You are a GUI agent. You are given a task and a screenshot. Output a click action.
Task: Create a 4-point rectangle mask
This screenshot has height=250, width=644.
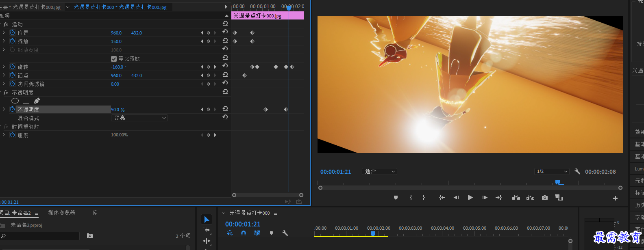(26, 101)
